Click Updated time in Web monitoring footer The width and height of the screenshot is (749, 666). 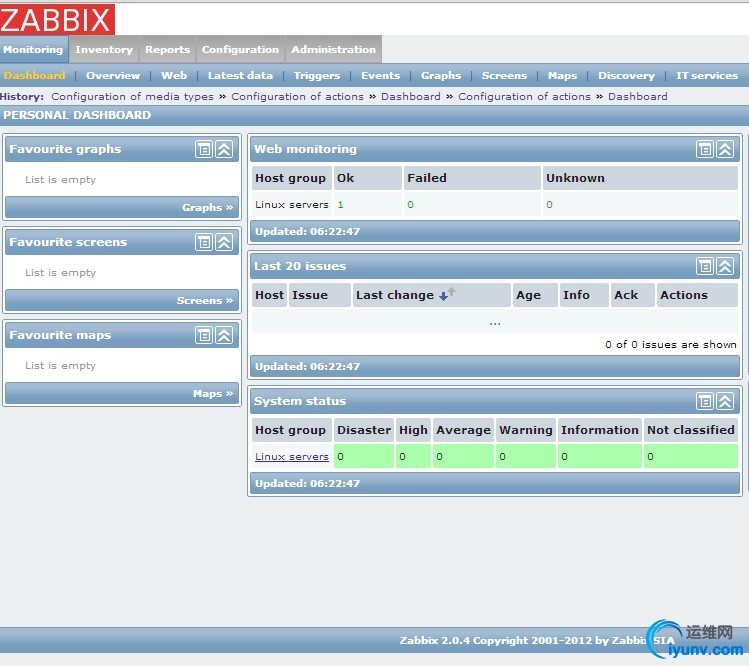pyautogui.click(x=307, y=231)
